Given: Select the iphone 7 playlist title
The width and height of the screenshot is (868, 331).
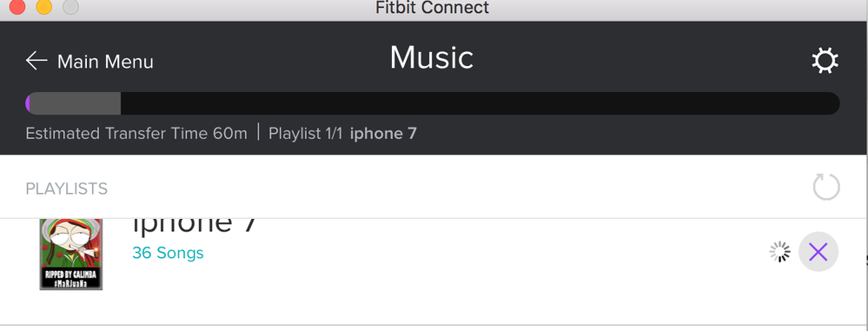Looking at the screenshot, I should pos(195,225).
